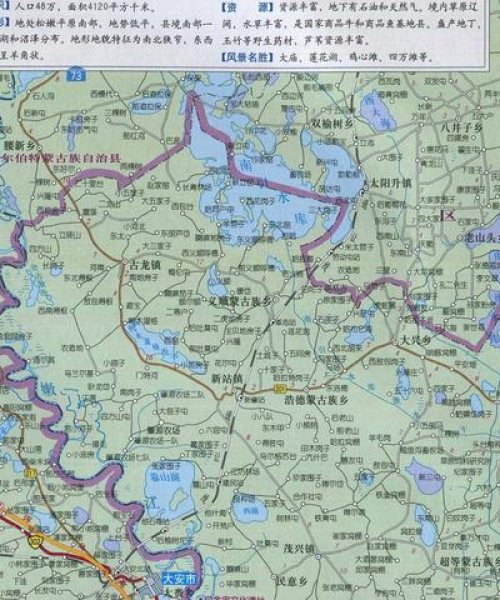Click the red 蒙古族自治县 county label
The height and width of the screenshot is (600, 500).
point(83,158)
